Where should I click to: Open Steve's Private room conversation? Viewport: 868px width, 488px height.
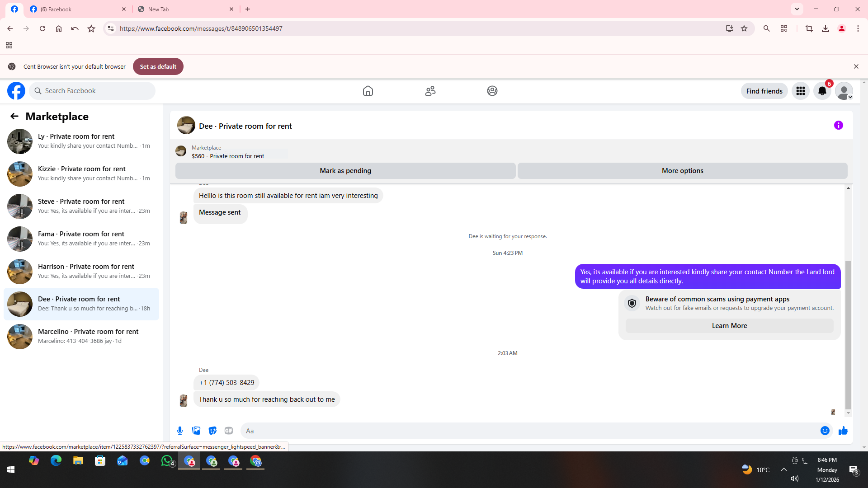pos(81,206)
